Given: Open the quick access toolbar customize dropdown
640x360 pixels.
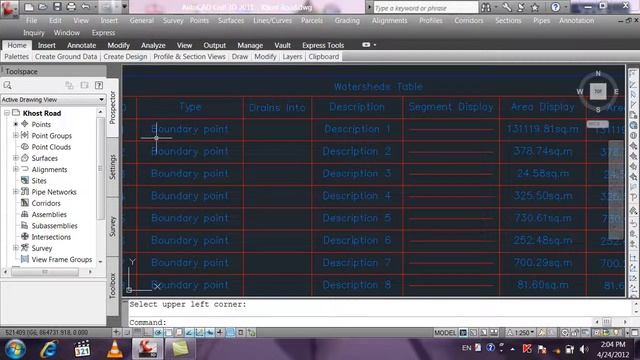Looking at the screenshot, I should pos(124,7).
